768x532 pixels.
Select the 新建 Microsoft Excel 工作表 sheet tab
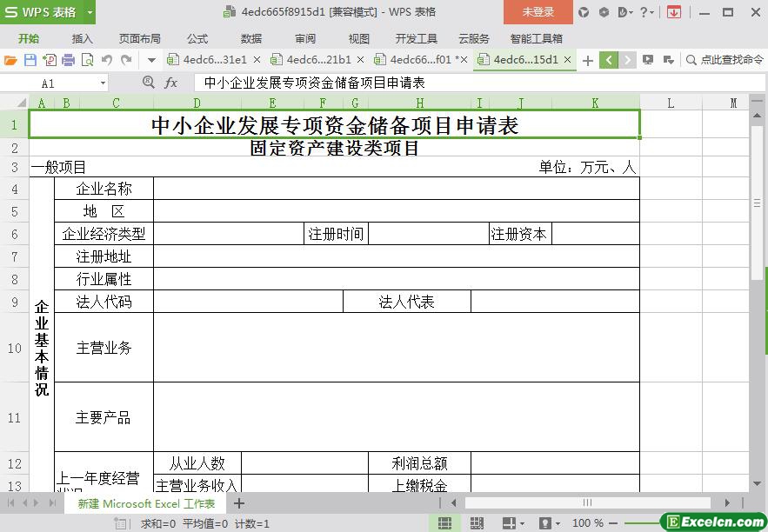[x=146, y=503]
